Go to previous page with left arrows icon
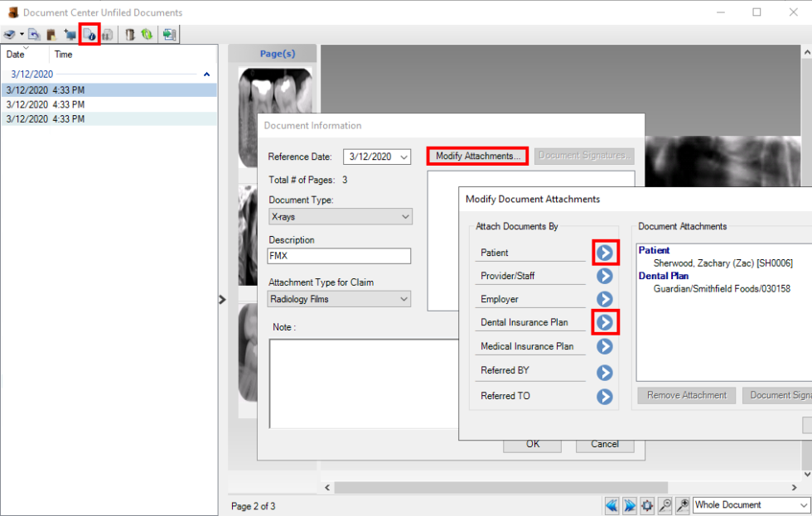The image size is (812, 516). (x=612, y=505)
